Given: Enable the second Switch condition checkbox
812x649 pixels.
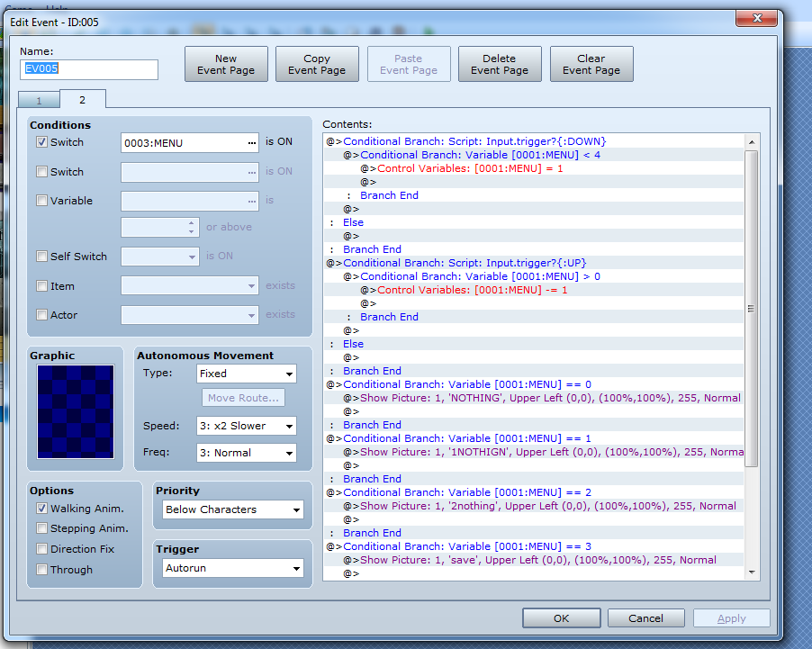Looking at the screenshot, I should click(42, 171).
